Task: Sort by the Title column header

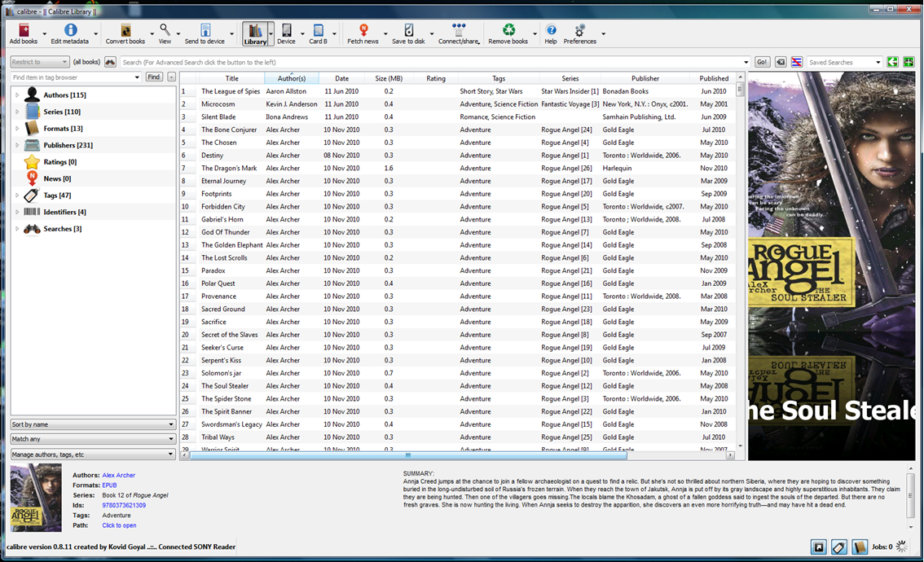Action: tap(231, 78)
